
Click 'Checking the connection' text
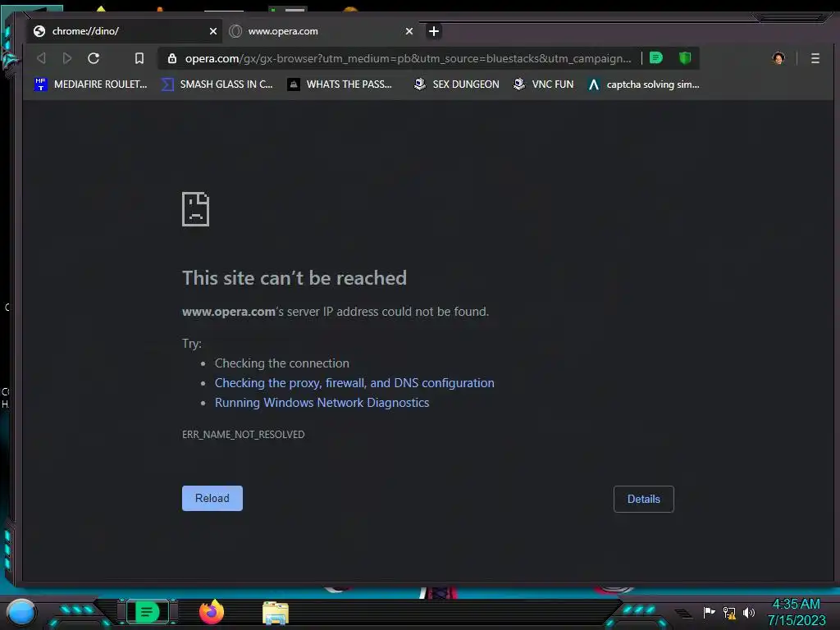tap(282, 363)
